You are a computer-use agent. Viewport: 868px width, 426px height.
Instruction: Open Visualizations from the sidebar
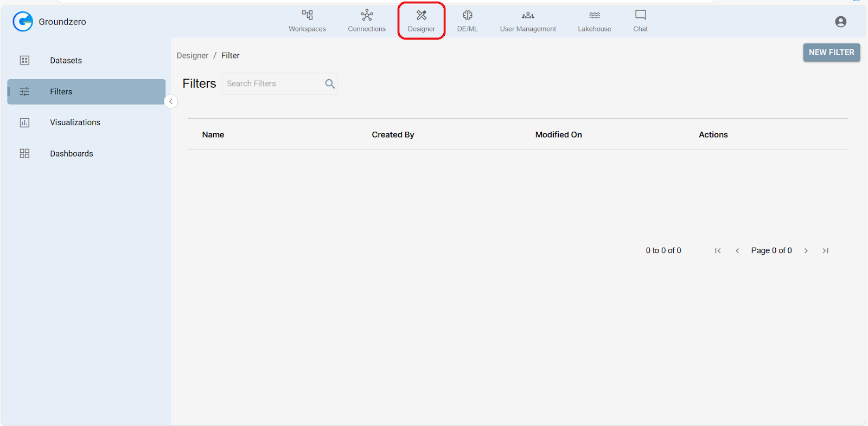(x=75, y=122)
